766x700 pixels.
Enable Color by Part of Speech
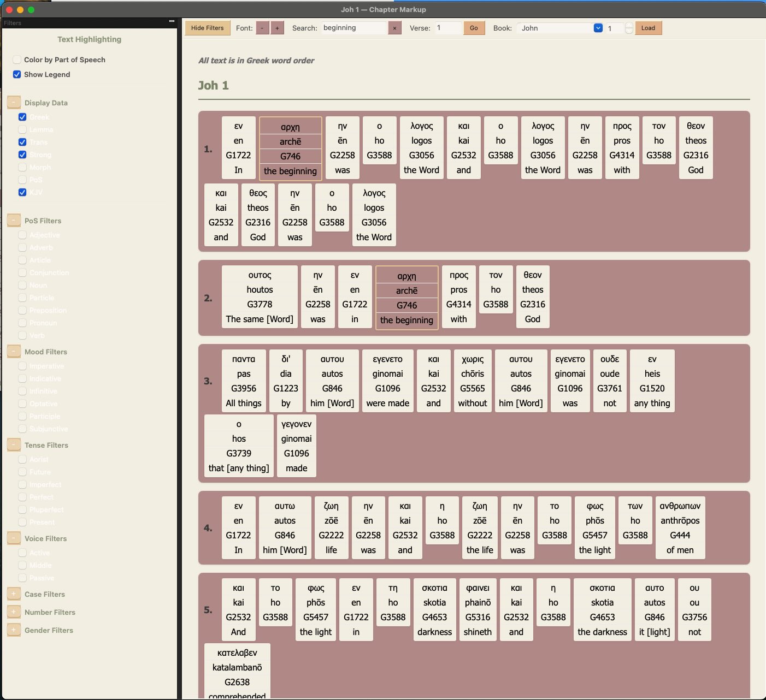[x=17, y=60]
